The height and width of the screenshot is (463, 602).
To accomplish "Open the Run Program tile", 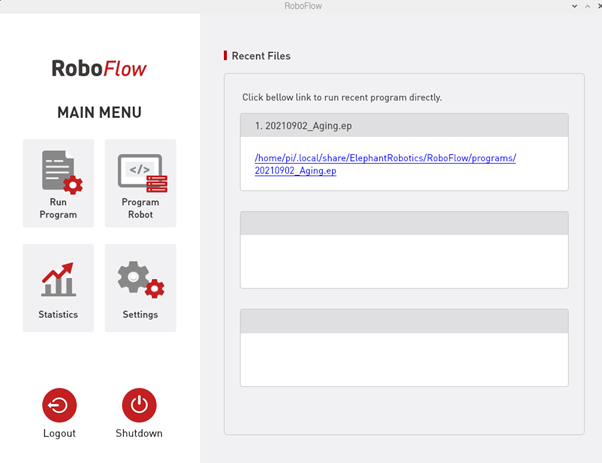I will click(x=58, y=183).
